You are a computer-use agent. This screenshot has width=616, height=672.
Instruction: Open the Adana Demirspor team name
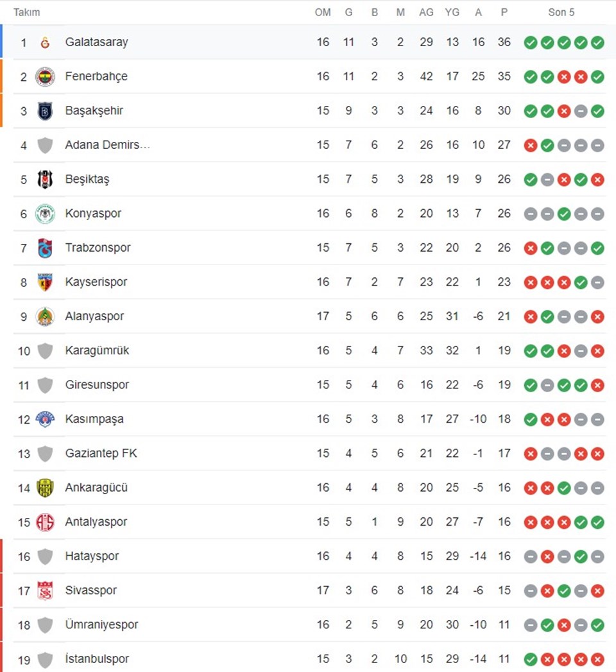[x=108, y=145]
